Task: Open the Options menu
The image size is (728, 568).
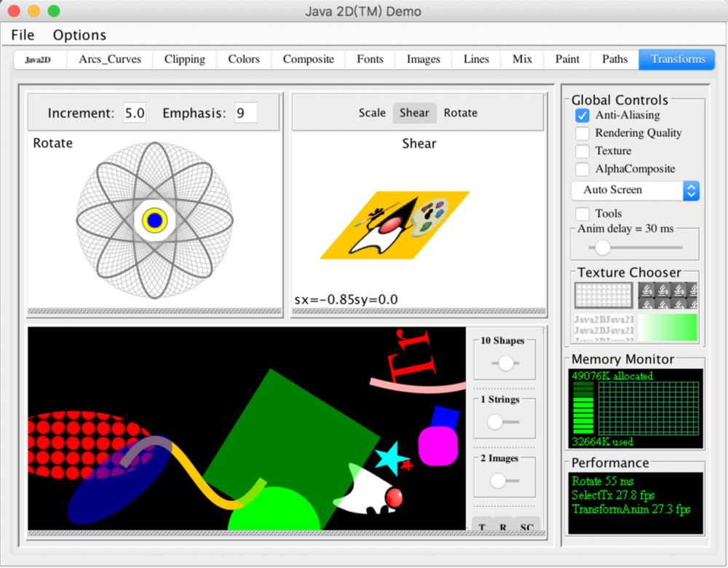Action: [x=79, y=35]
